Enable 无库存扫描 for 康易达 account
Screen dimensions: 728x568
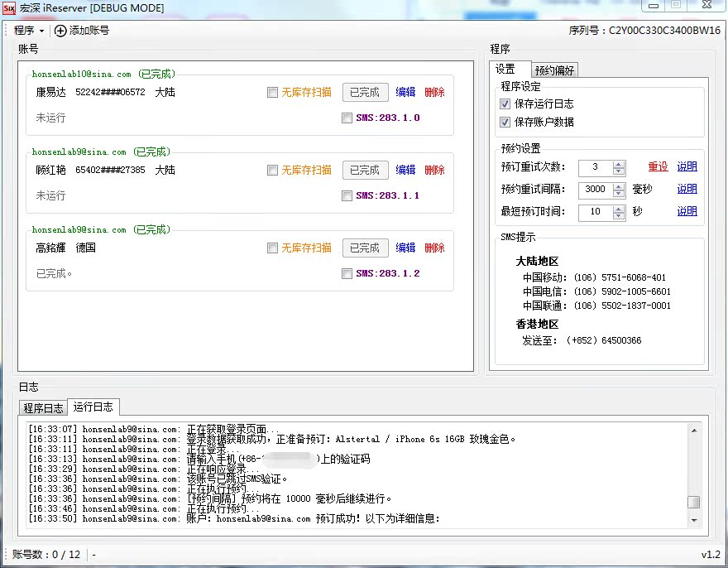(272, 93)
